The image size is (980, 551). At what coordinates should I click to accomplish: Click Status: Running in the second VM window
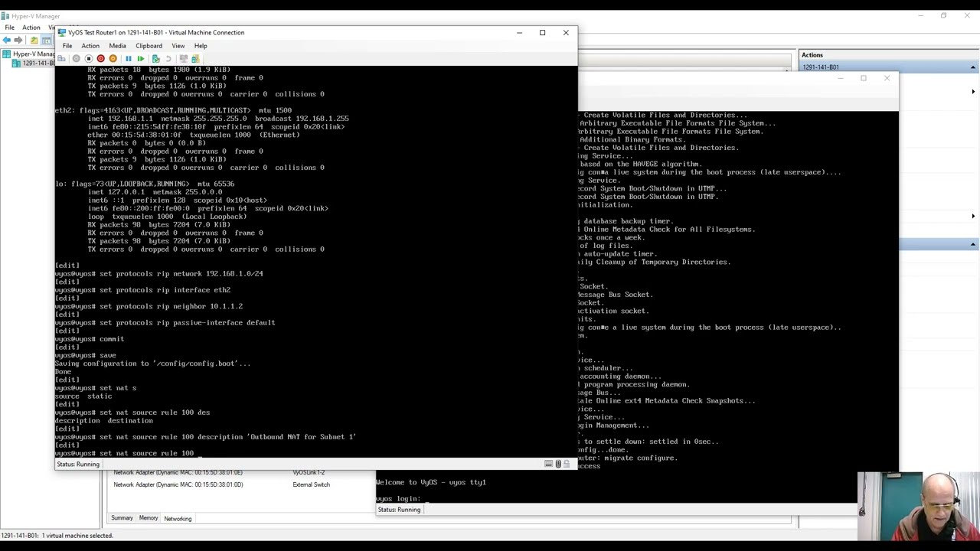click(398, 510)
